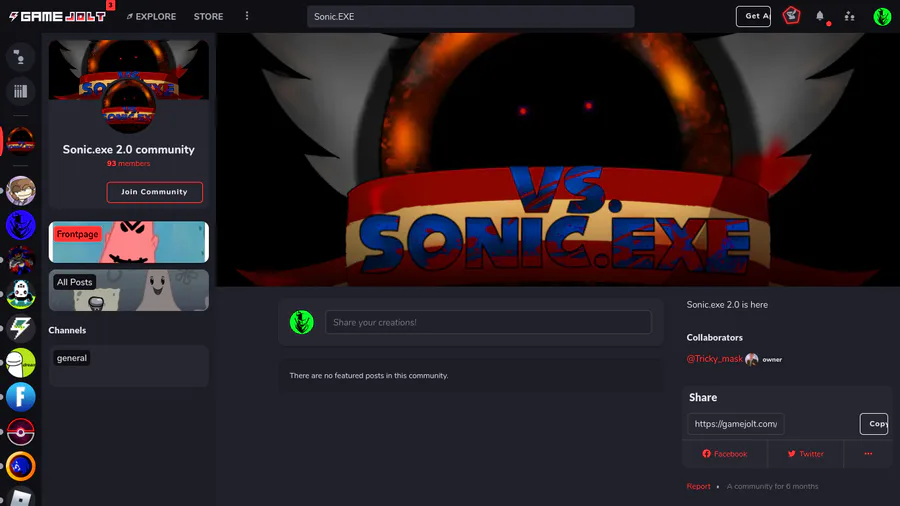
Task: Click the Copy link button
Action: (874, 424)
